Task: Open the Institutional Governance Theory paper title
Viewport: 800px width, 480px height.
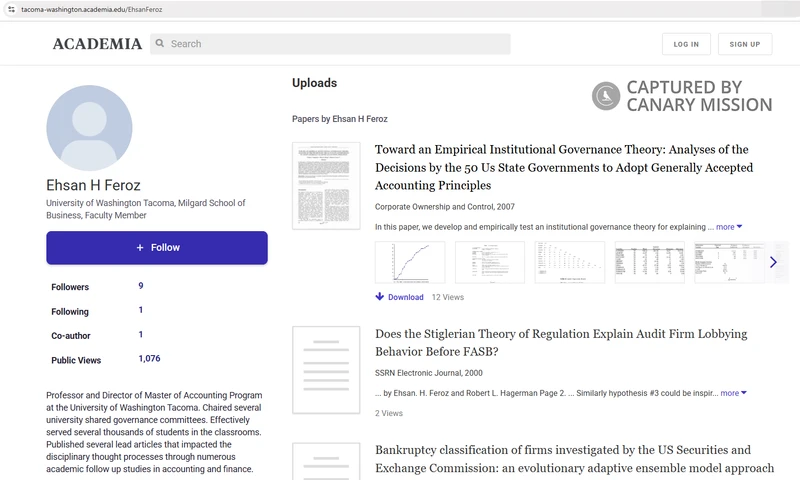Action: click(x=564, y=167)
